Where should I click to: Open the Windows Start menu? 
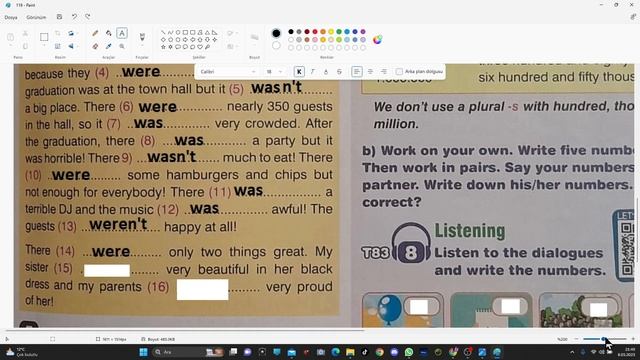143,352
